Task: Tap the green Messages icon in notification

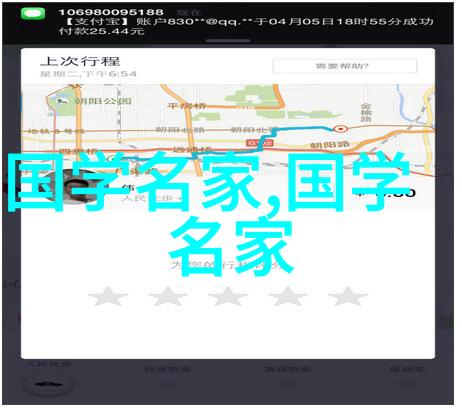Action: click(x=33, y=14)
